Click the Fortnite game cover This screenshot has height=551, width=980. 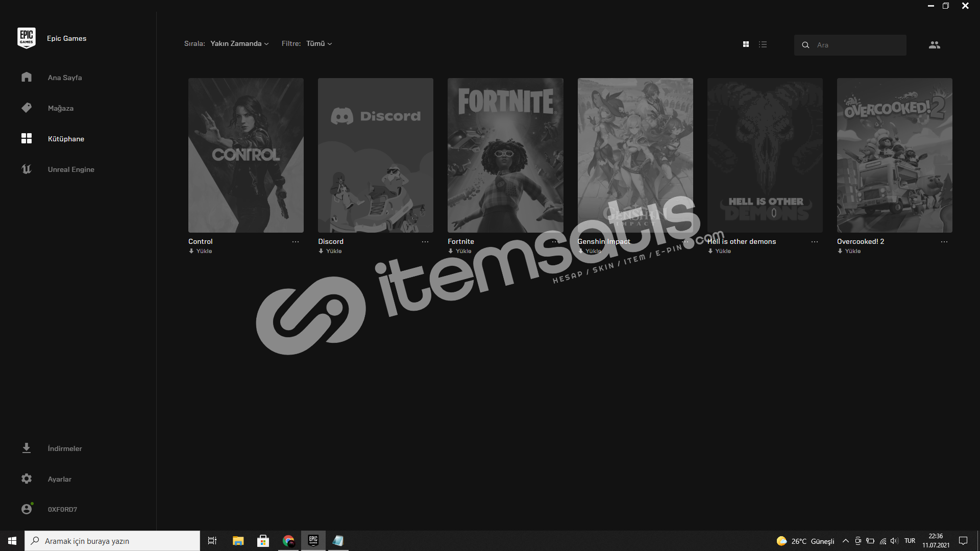pos(505,155)
